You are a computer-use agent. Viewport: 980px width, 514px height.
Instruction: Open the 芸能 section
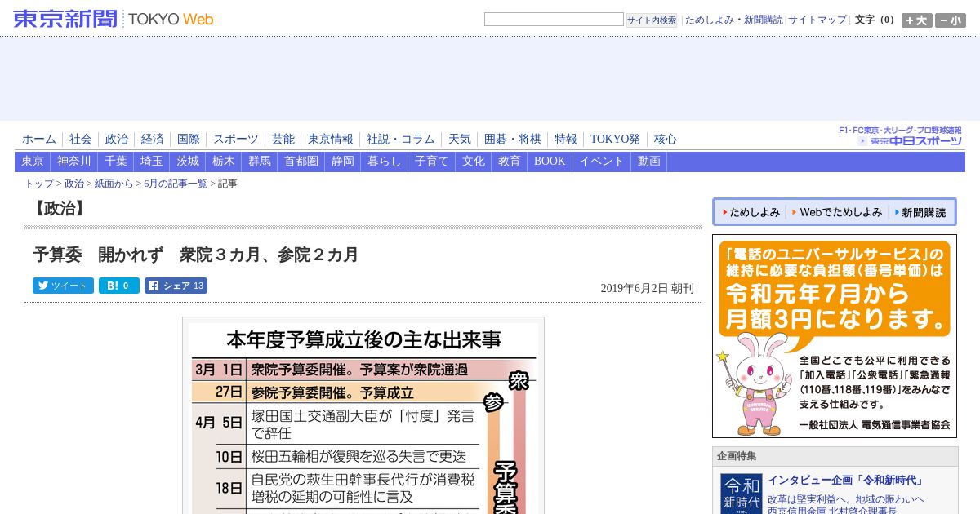click(283, 140)
